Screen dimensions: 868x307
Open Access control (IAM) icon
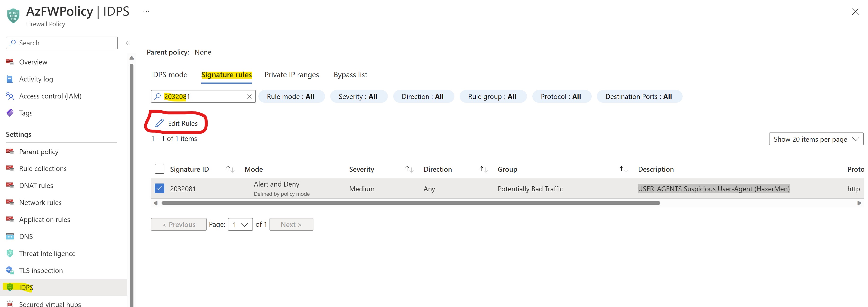click(x=10, y=96)
